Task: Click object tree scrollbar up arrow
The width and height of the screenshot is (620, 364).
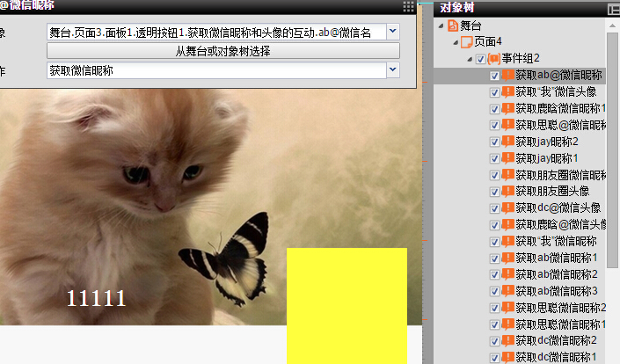Action: click(612, 25)
